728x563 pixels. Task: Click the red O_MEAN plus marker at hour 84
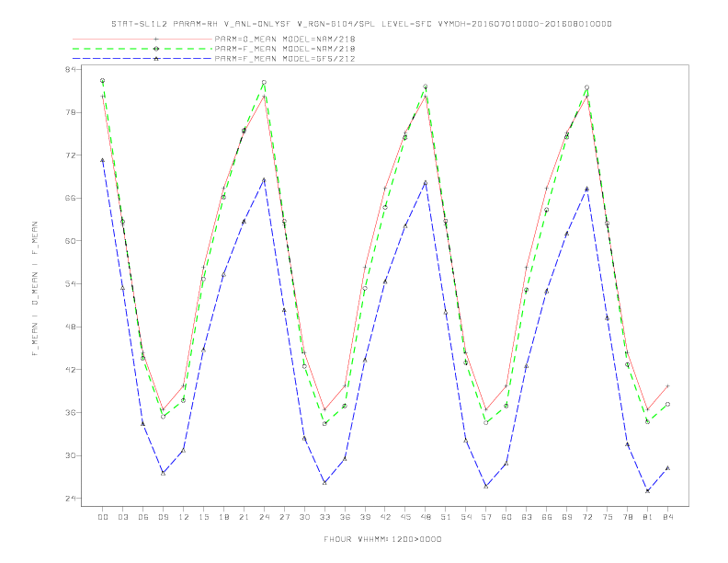[x=667, y=386]
